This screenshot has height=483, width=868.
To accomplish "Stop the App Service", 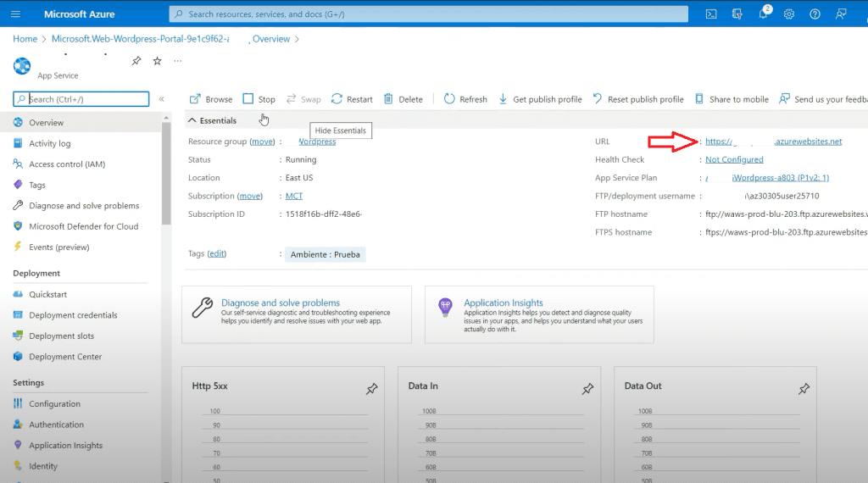I will pos(259,99).
